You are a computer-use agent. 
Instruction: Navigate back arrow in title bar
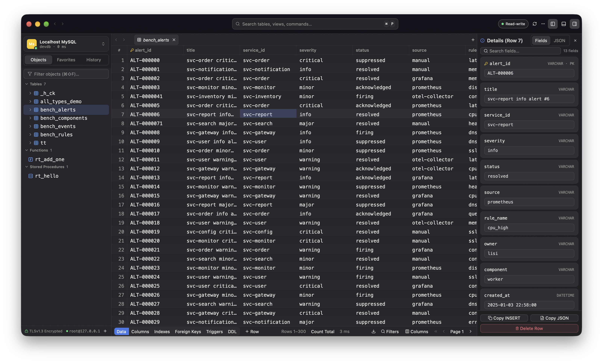click(x=55, y=24)
